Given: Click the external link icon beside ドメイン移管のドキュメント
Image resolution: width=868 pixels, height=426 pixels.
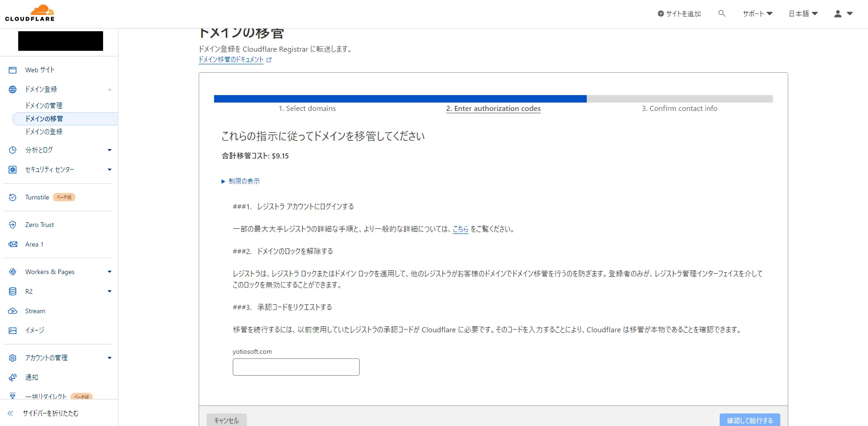Looking at the screenshot, I should 269,60.
